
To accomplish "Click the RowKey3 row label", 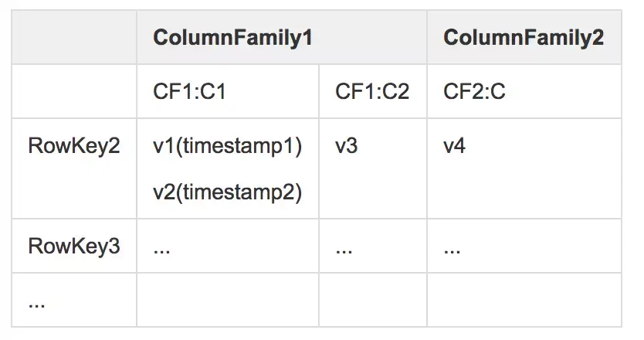I will [x=74, y=246].
